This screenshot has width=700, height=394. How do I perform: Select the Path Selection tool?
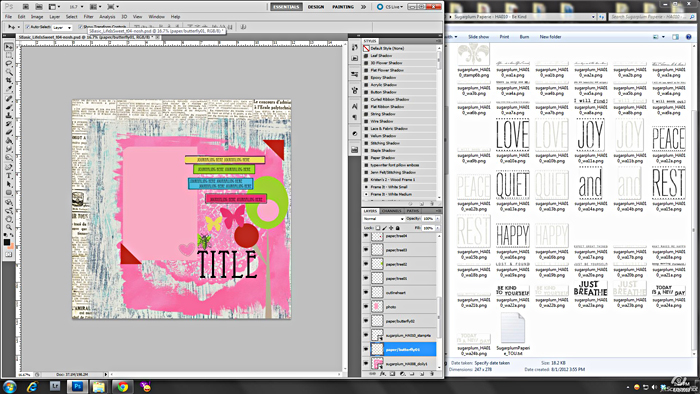point(8,184)
